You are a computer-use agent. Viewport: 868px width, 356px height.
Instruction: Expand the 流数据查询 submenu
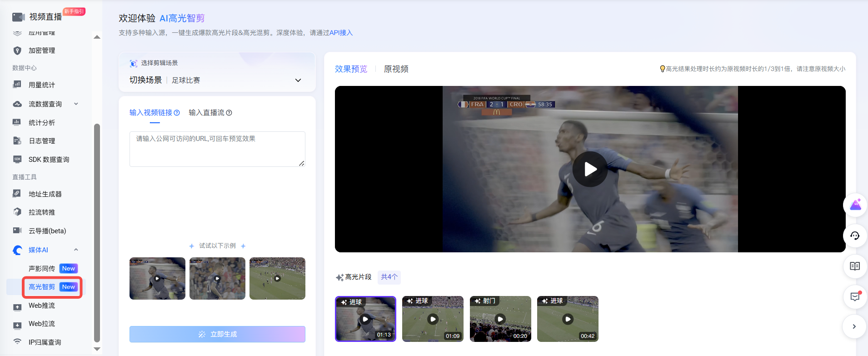76,104
